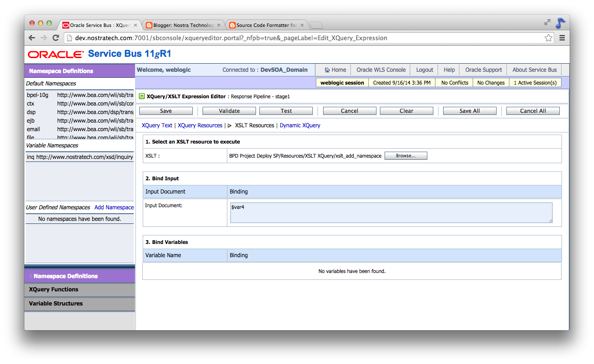This screenshot has height=364, width=594.
Task: Open the Chrome hamburger menu
Action: (x=562, y=38)
